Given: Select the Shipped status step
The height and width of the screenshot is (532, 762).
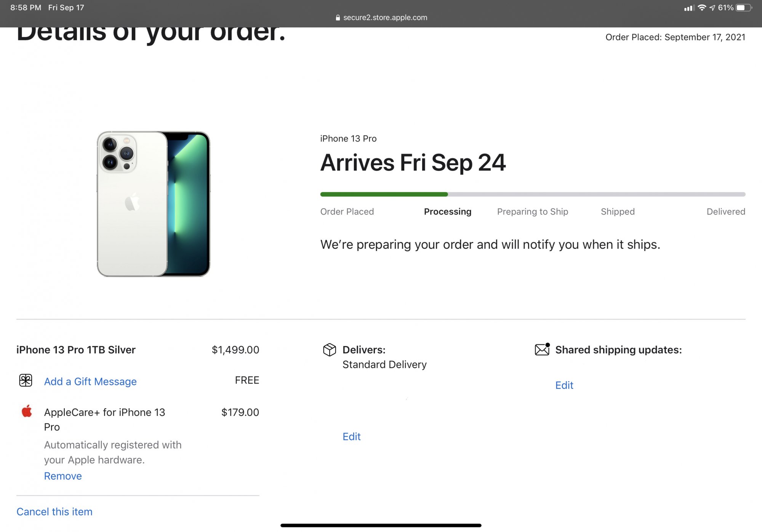Looking at the screenshot, I should (618, 212).
